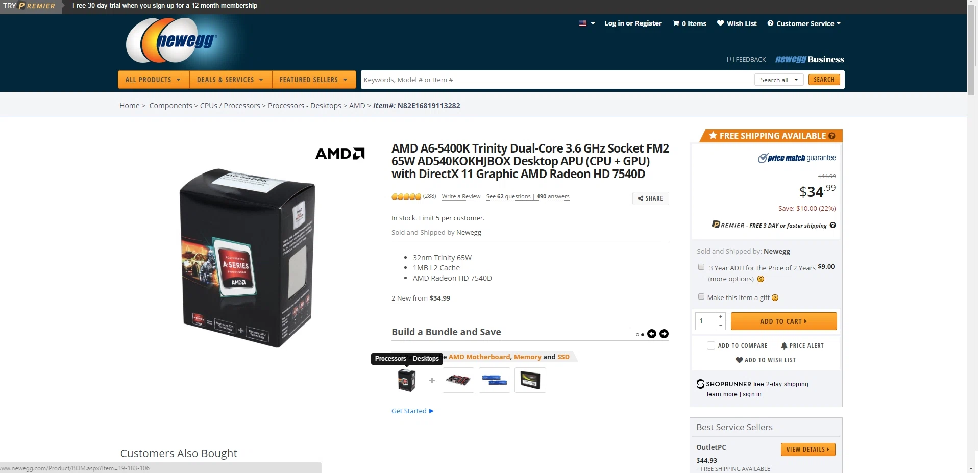Click the help icon on Free Shipping banner

(x=831, y=136)
